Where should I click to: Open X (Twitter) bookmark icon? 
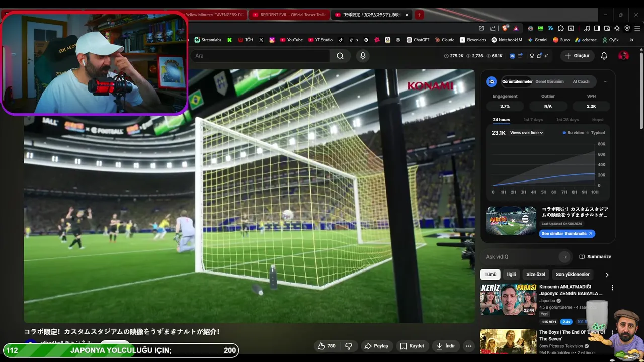[261, 40]
